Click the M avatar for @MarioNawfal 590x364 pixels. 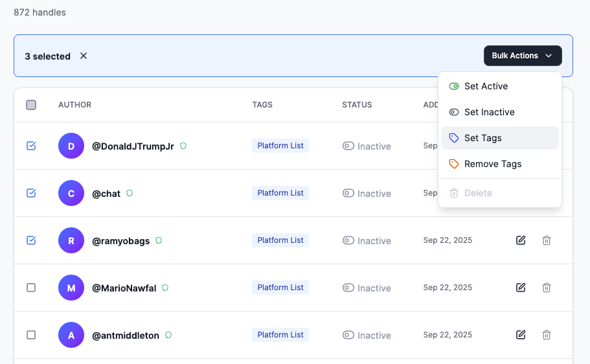point(71,288)
